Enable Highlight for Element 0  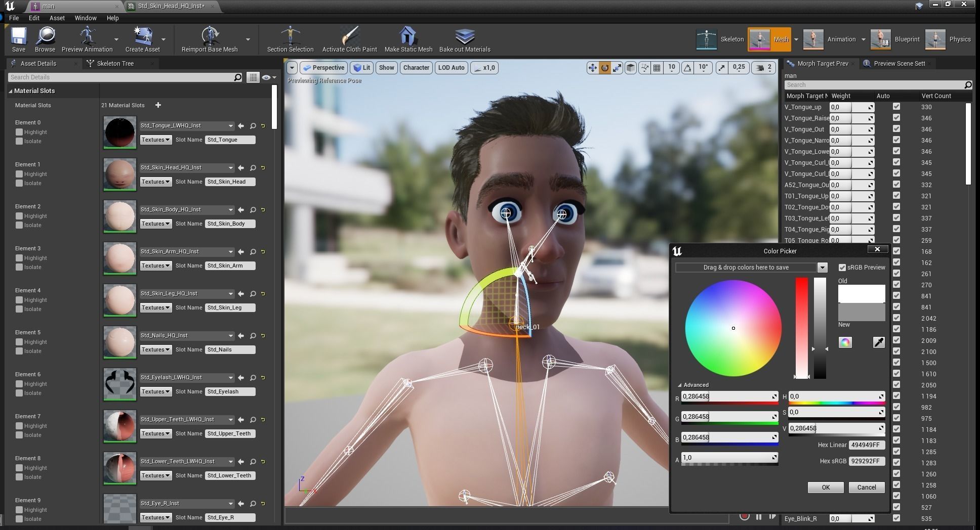19,132
